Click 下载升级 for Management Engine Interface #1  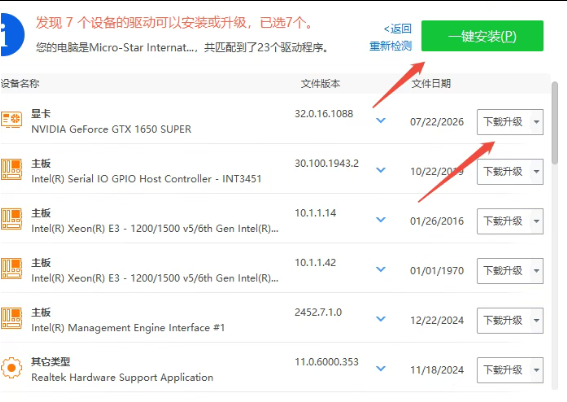coord(503,320)
